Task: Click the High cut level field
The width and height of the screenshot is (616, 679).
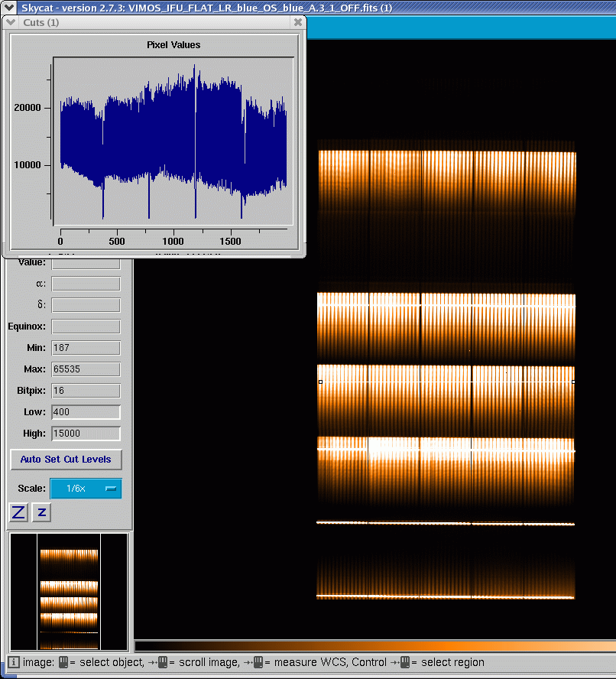Action: pos(86,434)
